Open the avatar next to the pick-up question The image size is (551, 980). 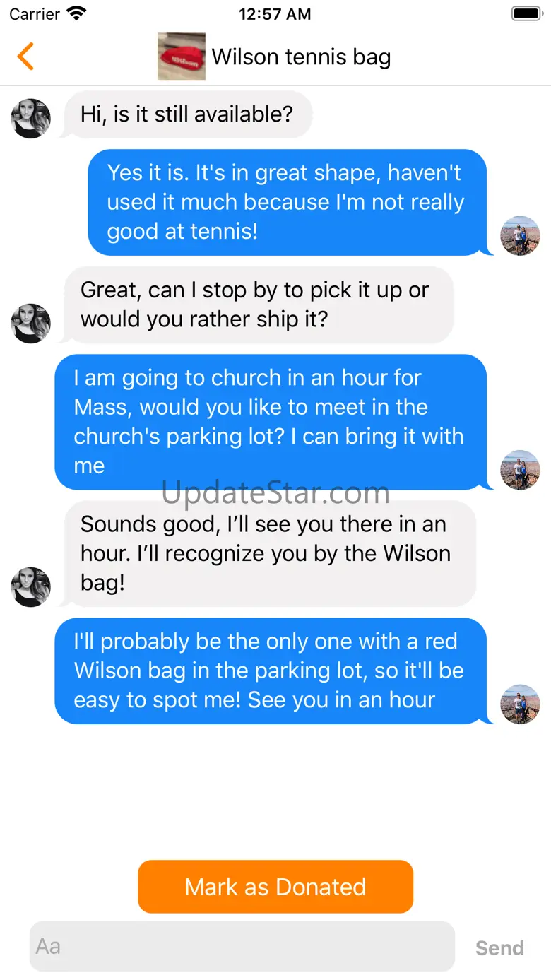pos(31,323)
